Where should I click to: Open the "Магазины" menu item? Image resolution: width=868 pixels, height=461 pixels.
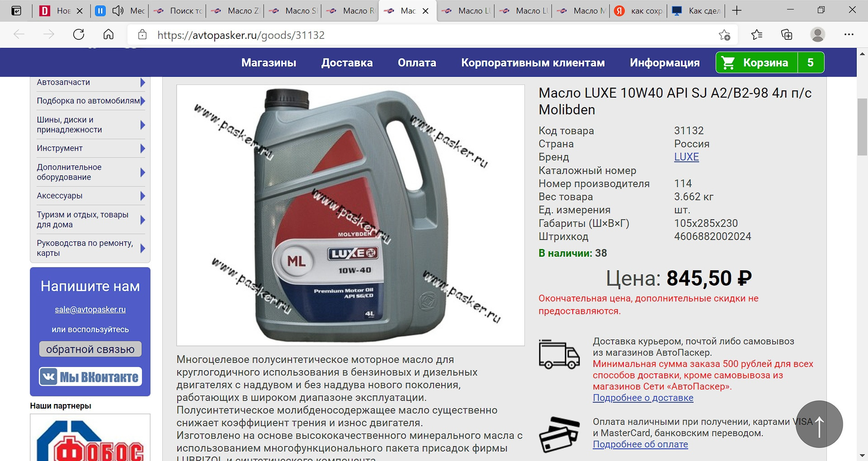coord(269,63)
